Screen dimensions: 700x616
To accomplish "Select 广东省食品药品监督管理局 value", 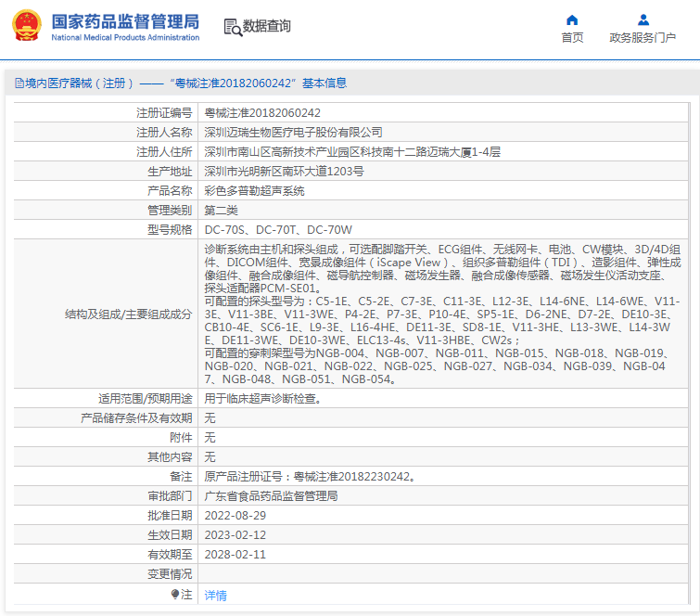I will click(271, 495).
